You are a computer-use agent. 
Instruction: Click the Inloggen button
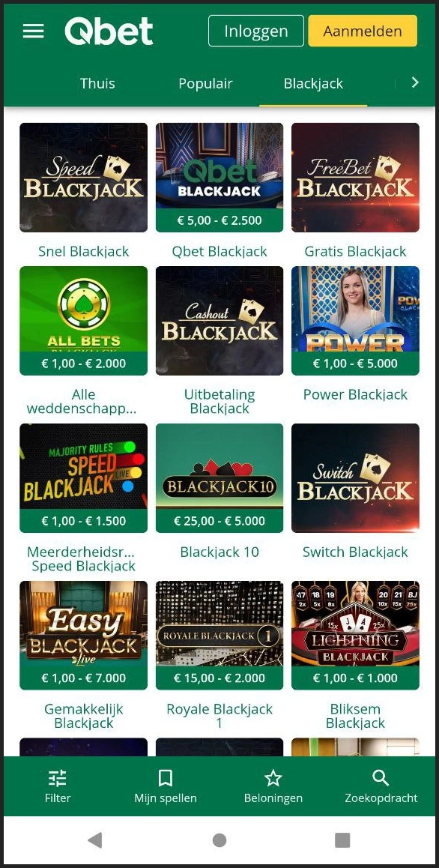click(255, 31)
